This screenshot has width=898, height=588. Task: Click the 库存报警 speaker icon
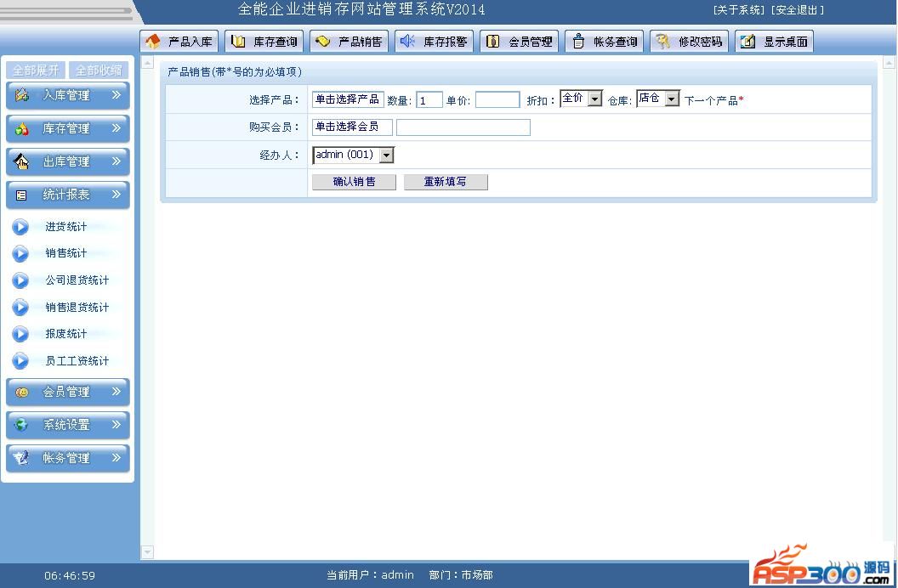click(407, 41)
